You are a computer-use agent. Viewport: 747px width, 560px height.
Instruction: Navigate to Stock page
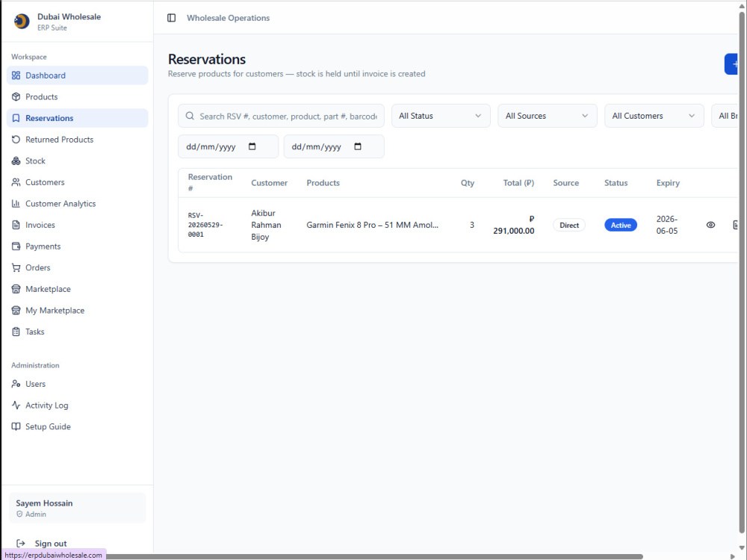point(78,161)
